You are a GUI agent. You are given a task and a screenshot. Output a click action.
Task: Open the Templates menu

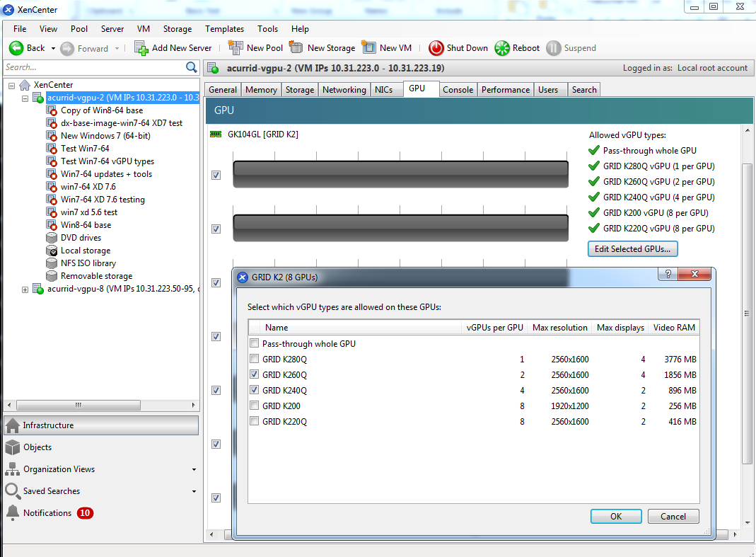[224, 29]
